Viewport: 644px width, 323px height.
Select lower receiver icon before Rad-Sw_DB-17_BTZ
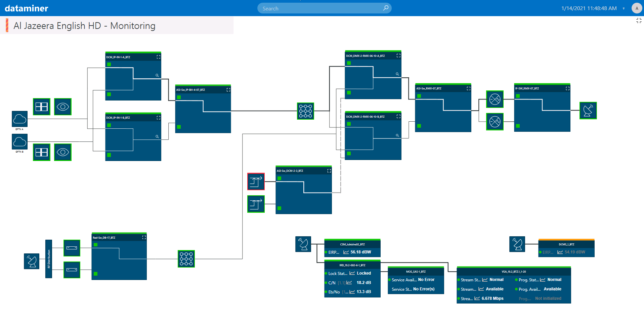(72, 270)
